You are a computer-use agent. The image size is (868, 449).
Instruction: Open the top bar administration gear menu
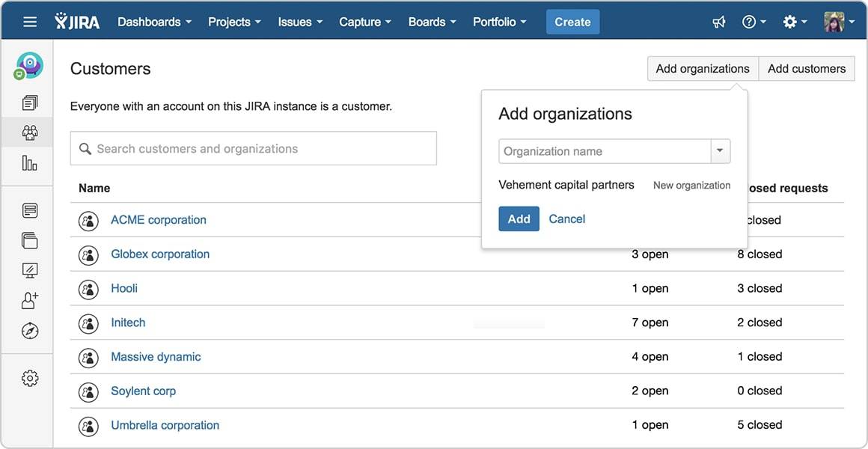coord(795,22)
